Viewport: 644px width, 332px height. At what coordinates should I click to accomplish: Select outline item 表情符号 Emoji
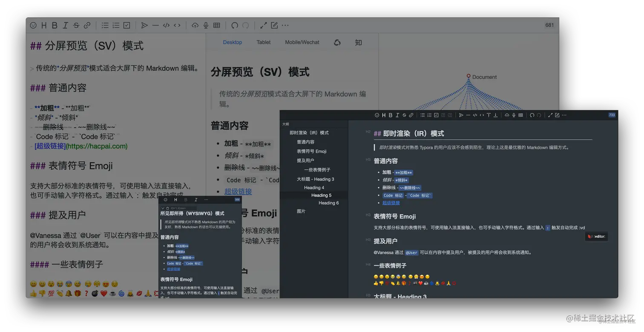coord(312,151)
